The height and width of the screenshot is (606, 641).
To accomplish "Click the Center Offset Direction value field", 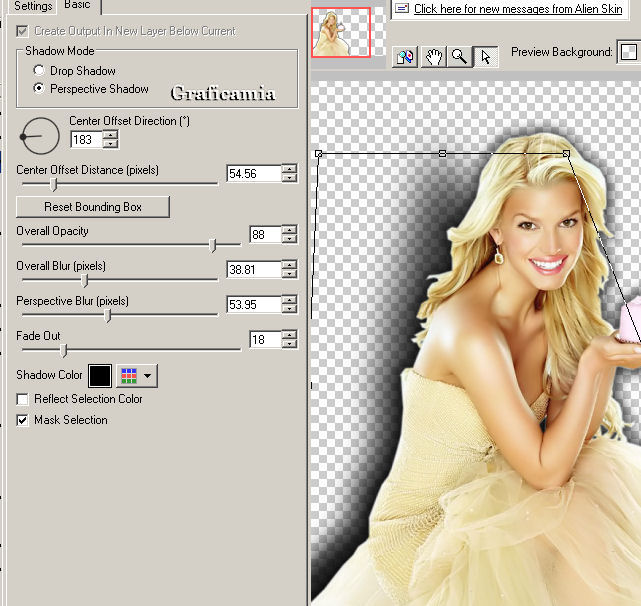I will pos(87,140).
